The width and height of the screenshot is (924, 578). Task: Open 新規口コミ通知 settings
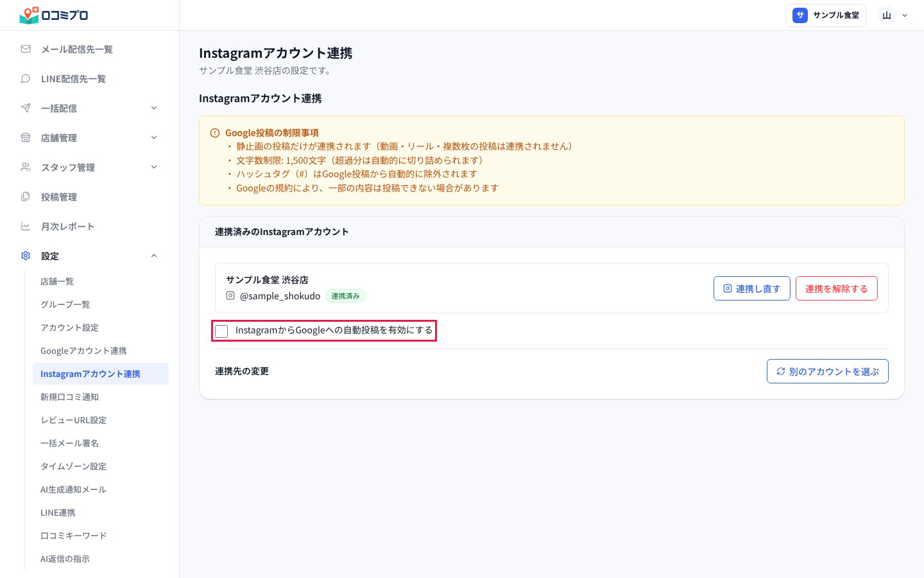click(x=101, y=397)
